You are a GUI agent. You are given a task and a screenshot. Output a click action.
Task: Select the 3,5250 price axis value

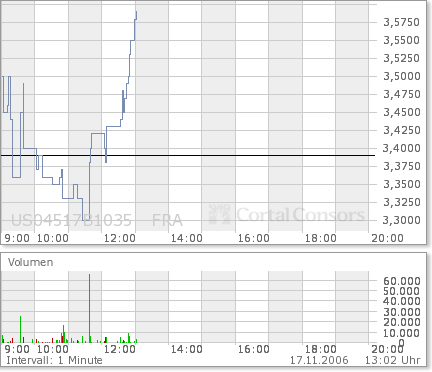401,58
